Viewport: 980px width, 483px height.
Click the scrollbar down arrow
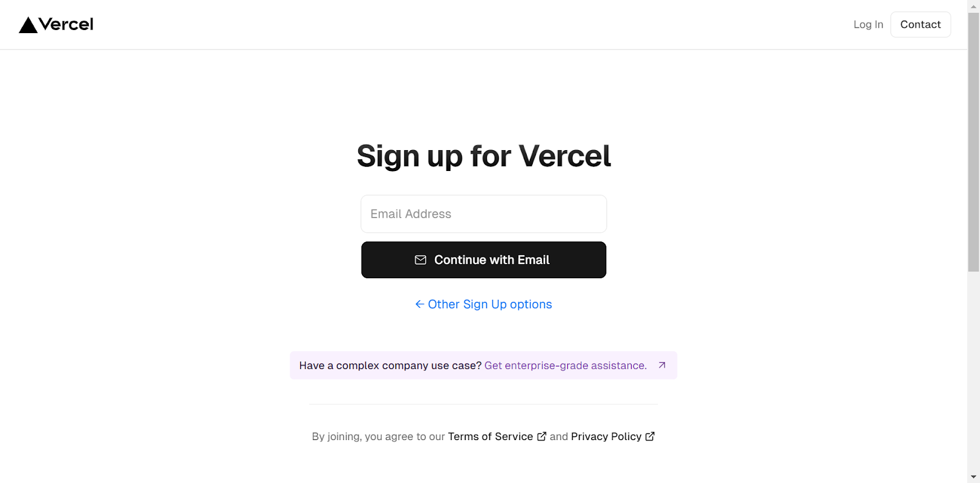[x=974, y=477]
